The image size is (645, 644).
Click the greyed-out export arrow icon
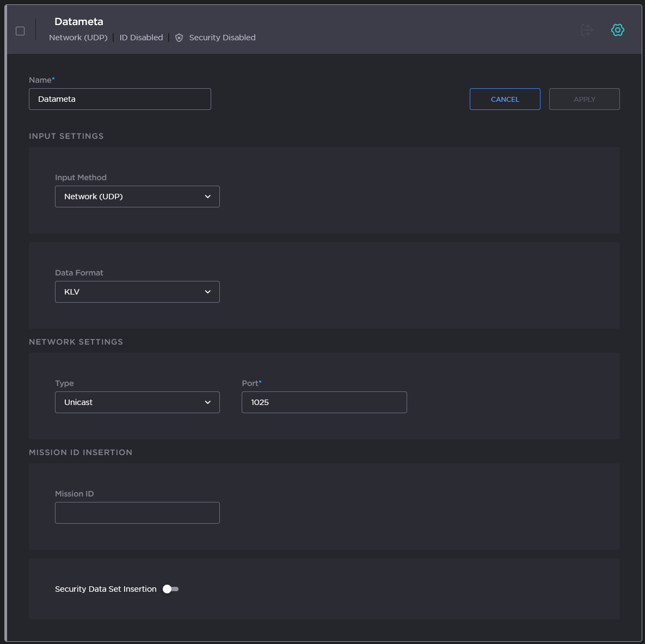click(586, 30)
